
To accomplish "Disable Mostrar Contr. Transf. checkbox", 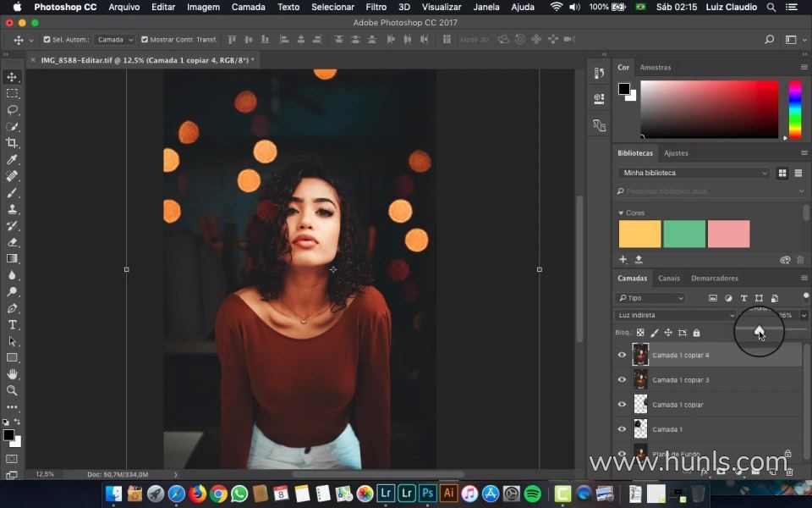I will (145, 40).
